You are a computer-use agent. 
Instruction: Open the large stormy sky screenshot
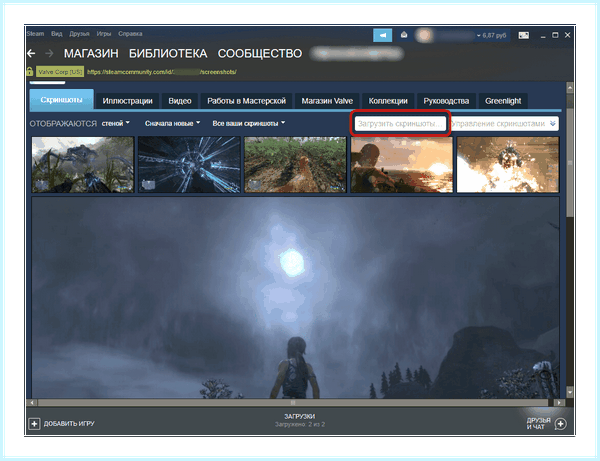(295, 298)
